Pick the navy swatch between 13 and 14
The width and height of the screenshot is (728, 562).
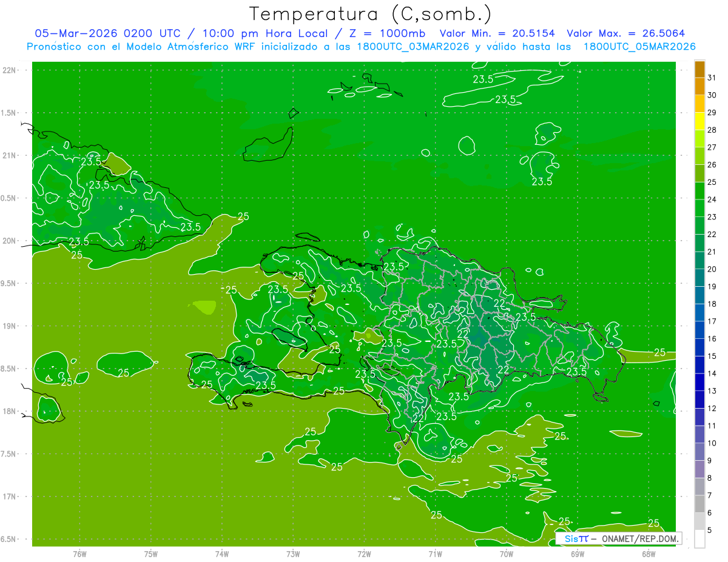(x=699, y=382)
